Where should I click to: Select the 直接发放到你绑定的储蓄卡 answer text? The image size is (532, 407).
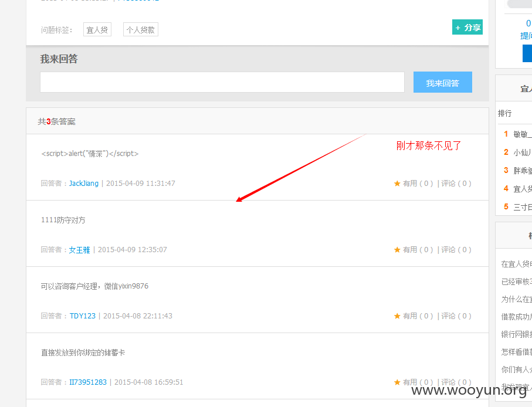coord(83,352)
